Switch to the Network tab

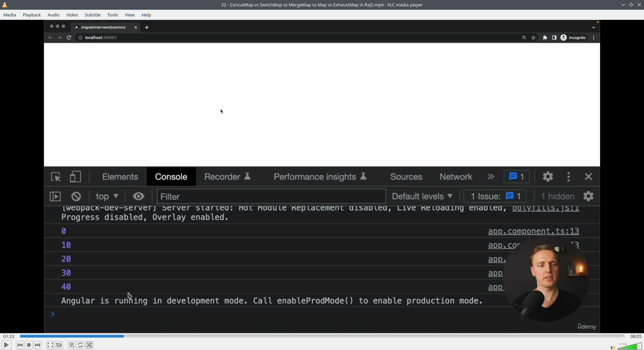(456, 177)
